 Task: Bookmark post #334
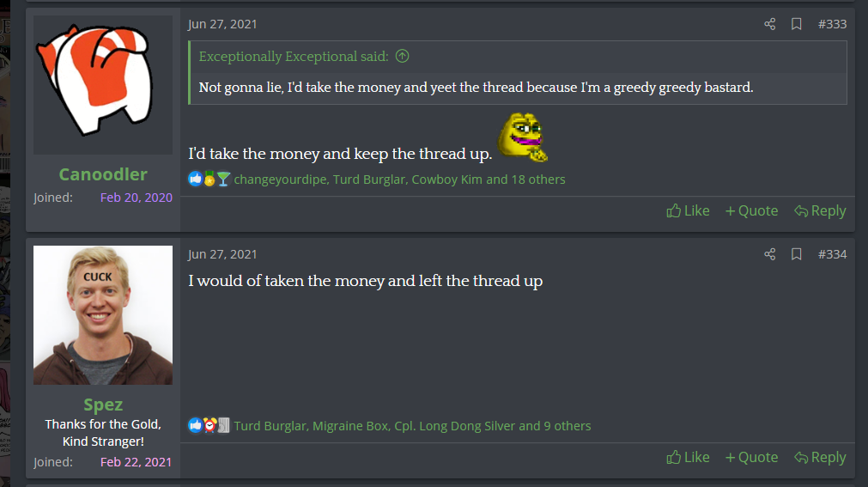[x=796, y=253]
